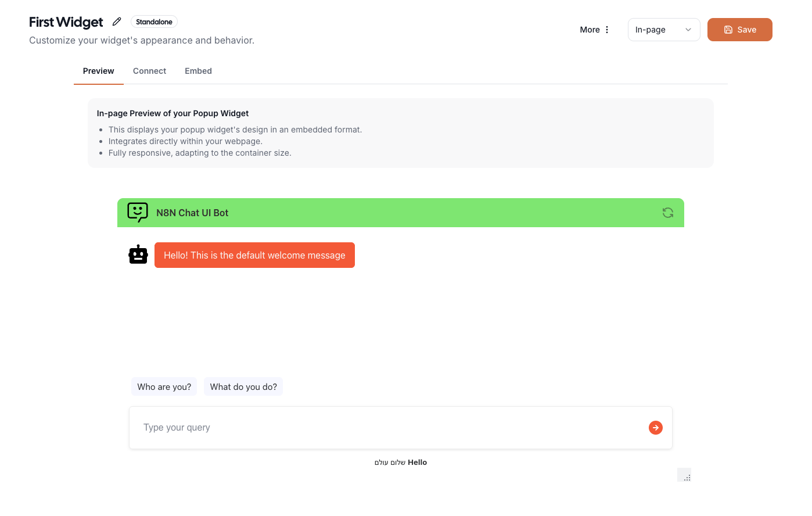Viewport: 812px width, 516px height.
Task: Click the refresh icon in the chat header
Action: point(667,213)
